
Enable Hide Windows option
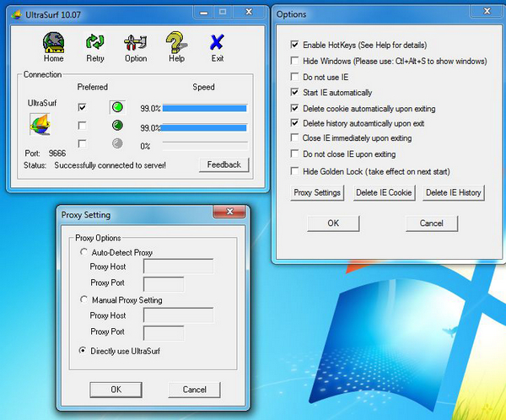[x=294, y=61]
